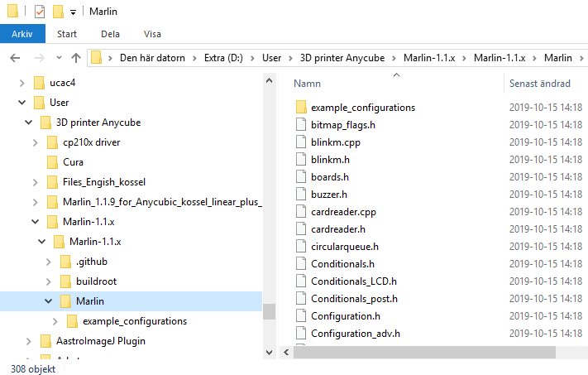Select the ucac4 folder in the tree
Screen dimensions: 588x375
pyautogui.click(x=62, y=83)
